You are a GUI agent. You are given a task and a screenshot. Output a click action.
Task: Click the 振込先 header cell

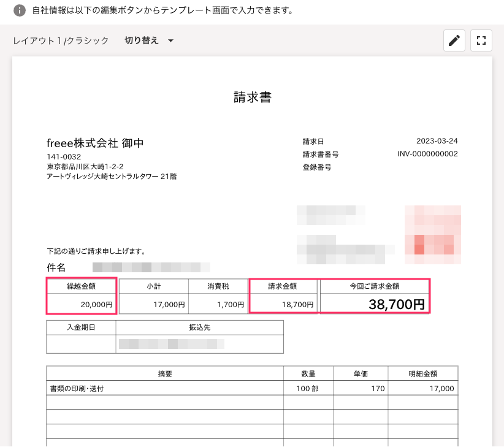point(200,327)
